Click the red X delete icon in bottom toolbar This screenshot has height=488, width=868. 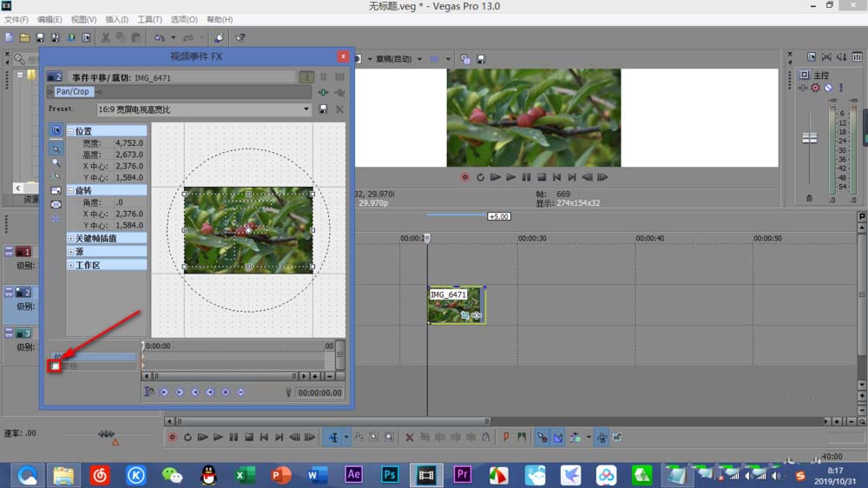tap(410, 437)
